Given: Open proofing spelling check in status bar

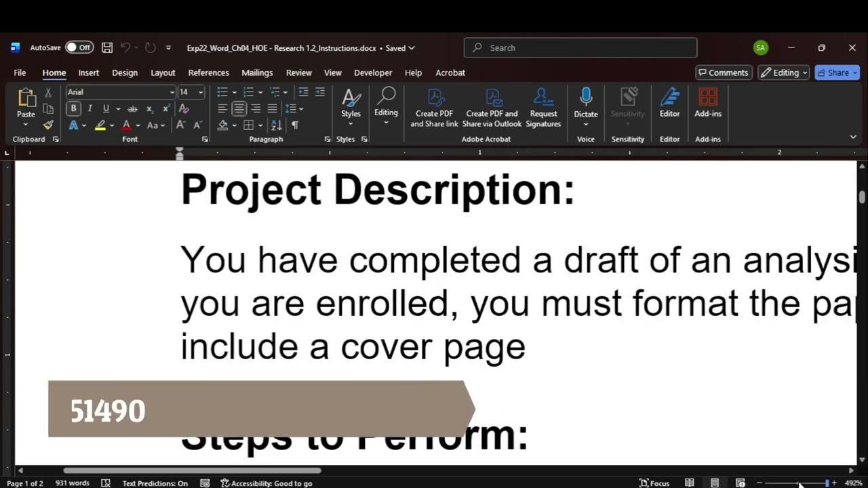Looking at the screenshot, I should click(x=106, y=483).
